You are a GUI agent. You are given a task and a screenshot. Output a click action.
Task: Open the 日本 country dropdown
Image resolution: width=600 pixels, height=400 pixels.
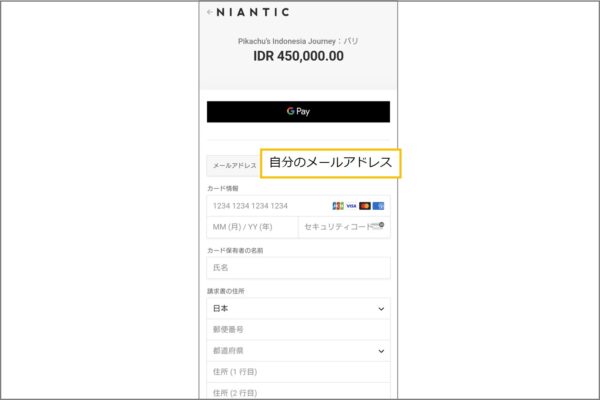click(298, 309)
